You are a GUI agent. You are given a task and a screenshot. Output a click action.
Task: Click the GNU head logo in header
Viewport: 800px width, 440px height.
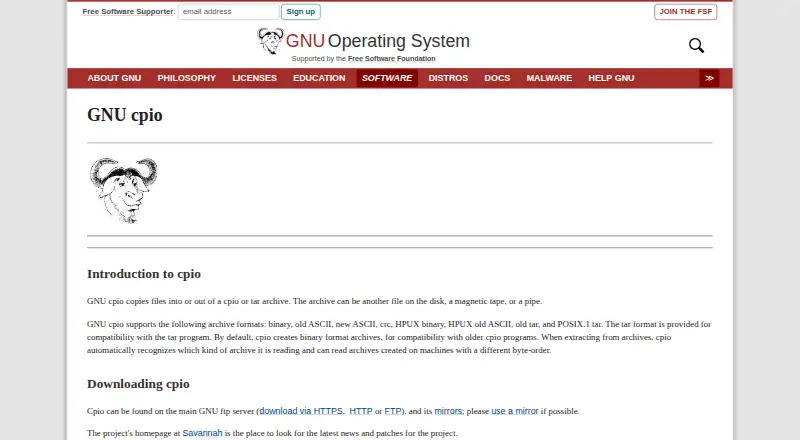(270, 41)
